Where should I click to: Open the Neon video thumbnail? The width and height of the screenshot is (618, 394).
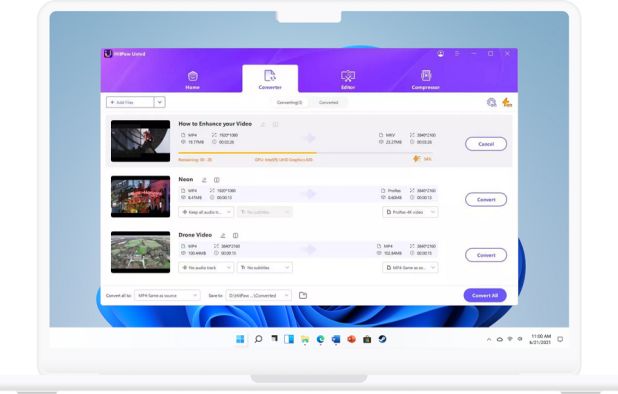(140, 197)
